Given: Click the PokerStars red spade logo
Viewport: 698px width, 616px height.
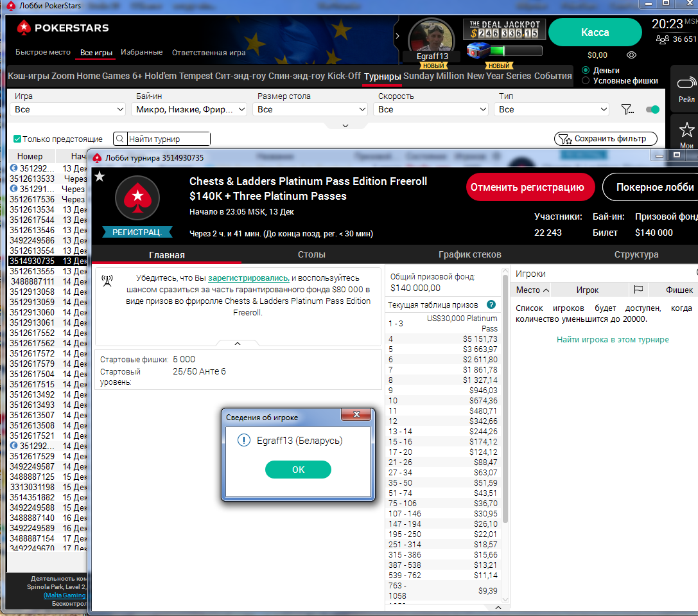Looking at the screenshot, I should pos(24,28).
